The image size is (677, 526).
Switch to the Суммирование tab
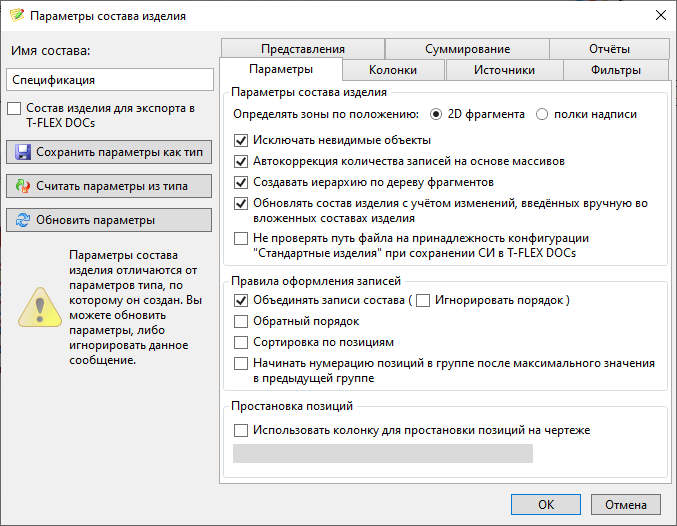coord(467,49)
